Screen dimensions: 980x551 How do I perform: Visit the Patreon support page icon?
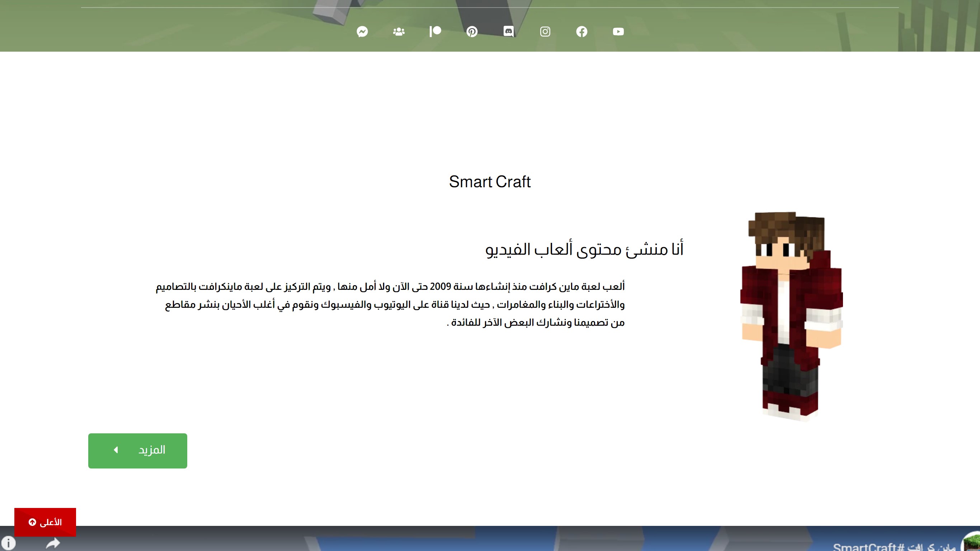click(435, 32)
